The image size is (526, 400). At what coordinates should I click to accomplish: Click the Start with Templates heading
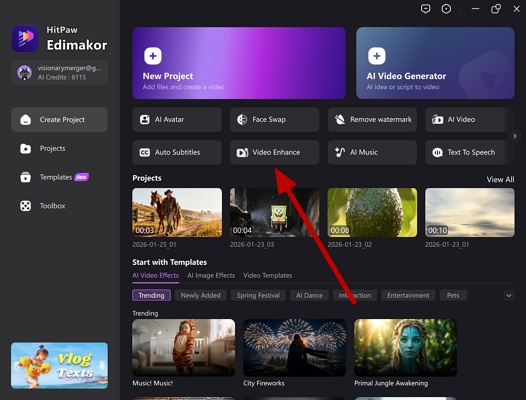point(169,262)
